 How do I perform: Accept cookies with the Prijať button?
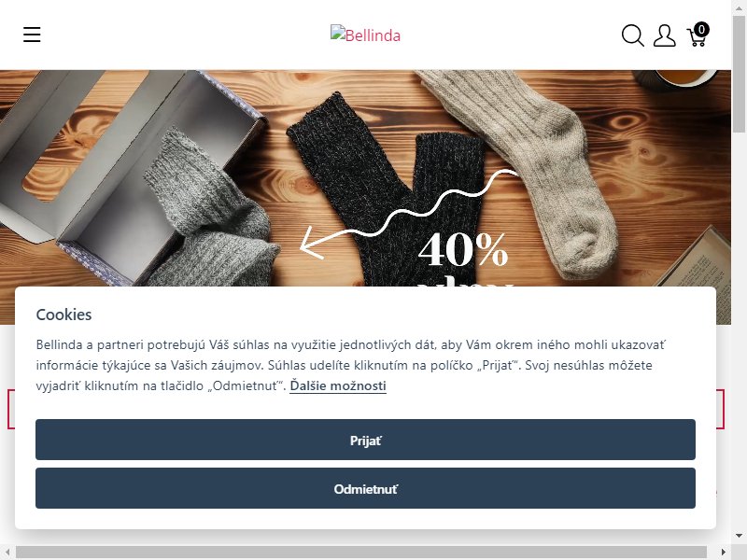point(365,440)
